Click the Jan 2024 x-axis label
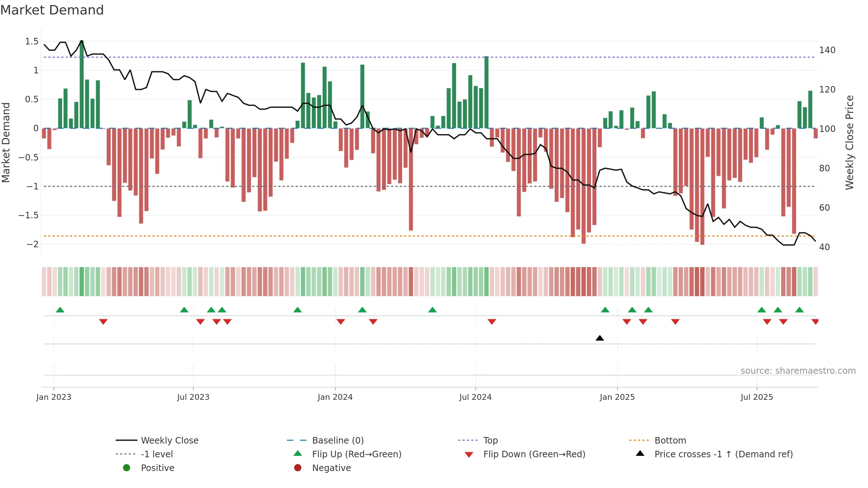 point(335,397)
